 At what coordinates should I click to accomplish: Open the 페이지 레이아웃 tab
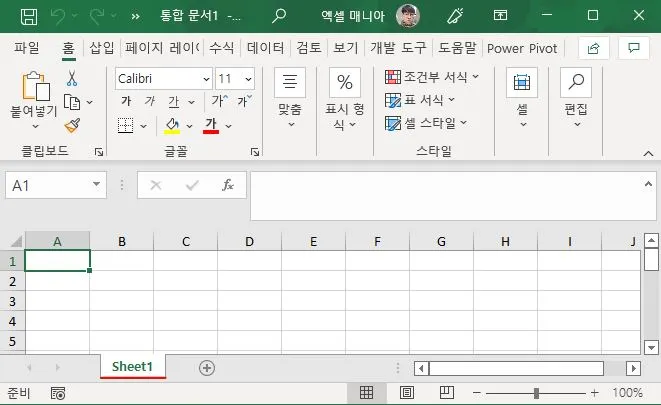[162, 48]
